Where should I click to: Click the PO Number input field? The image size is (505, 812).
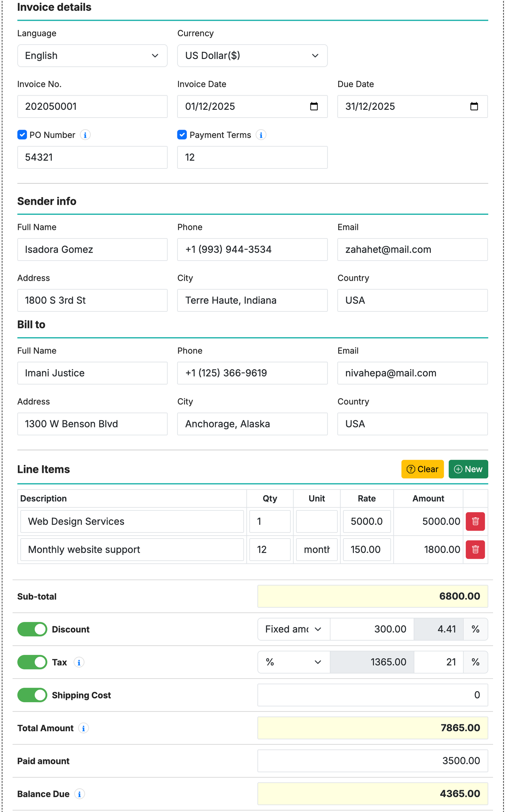92,157
